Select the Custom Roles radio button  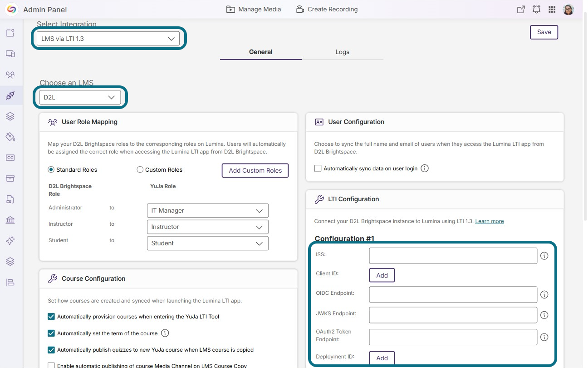pyautogui.click(x=140, y=169)
